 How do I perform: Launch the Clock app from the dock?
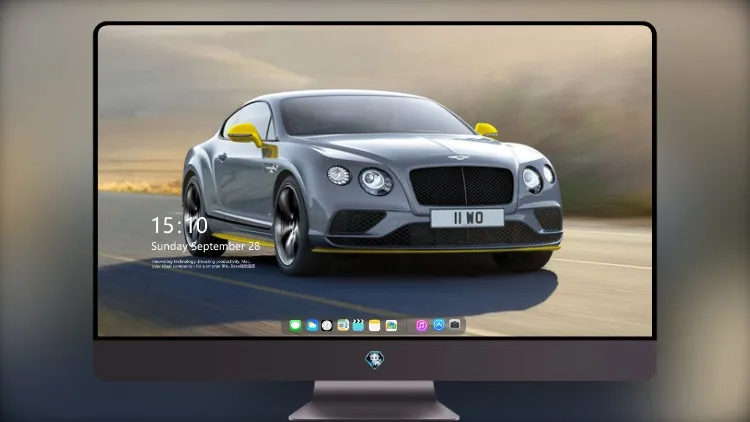coord(327,326)
